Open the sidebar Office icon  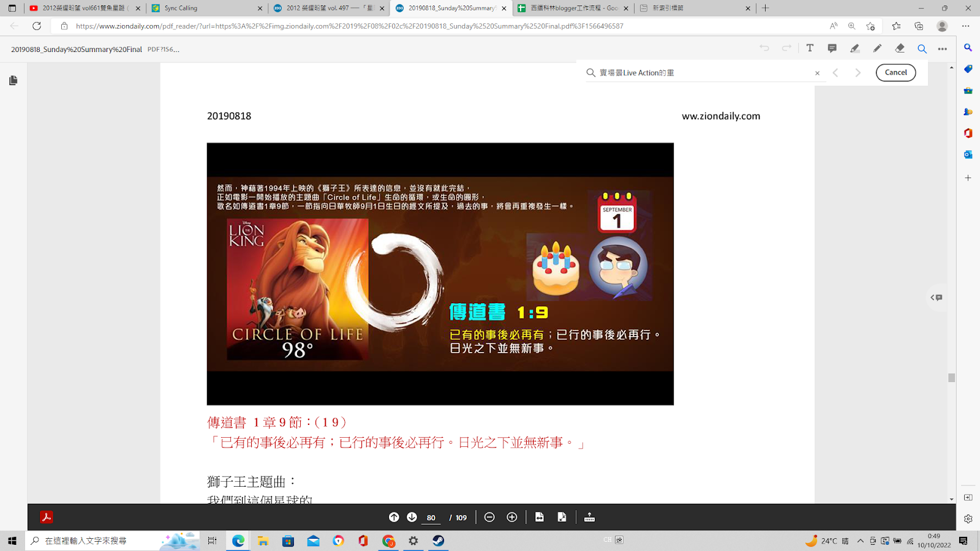(968, 133)
